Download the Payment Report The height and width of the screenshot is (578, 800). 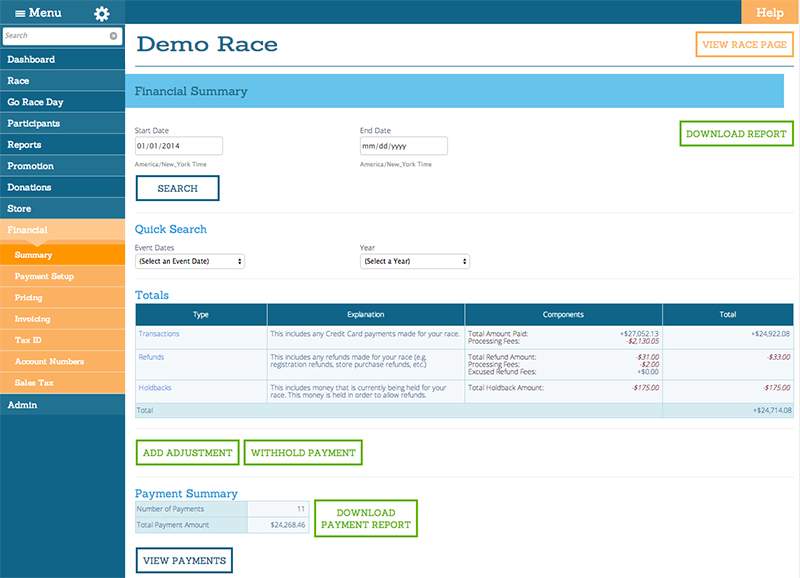click(366, 518)
